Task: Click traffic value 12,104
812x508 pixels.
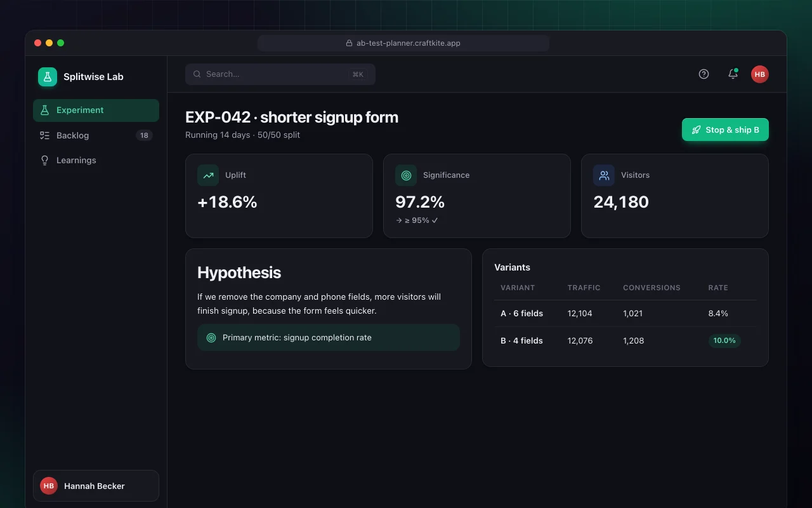Action: [580, 314]
